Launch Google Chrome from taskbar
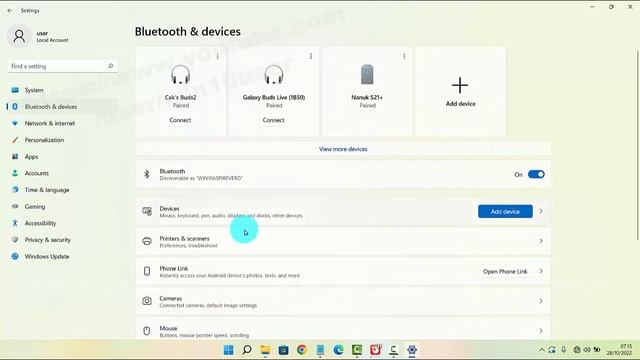The width and height of the screenshot is (640, 360). point(302,350)
